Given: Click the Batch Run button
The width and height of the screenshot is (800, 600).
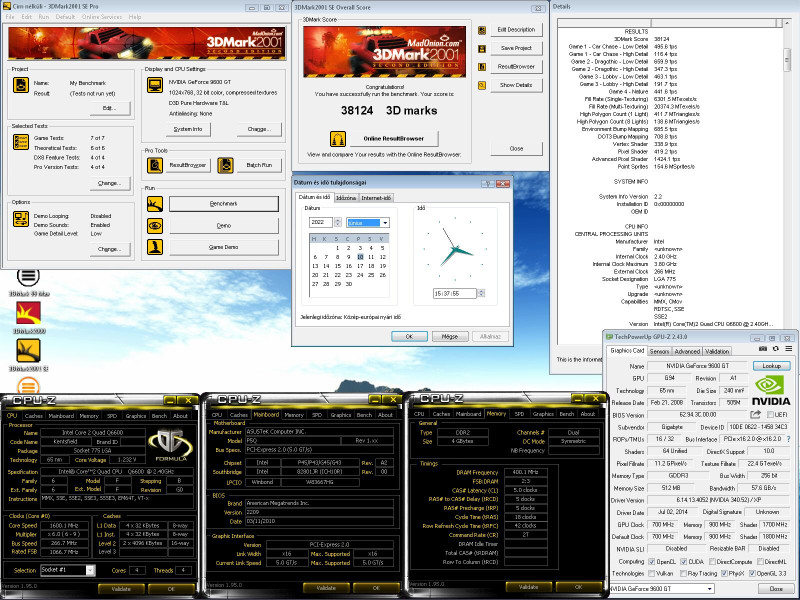Looking at the screenshot, I should [x=259, y=165].
